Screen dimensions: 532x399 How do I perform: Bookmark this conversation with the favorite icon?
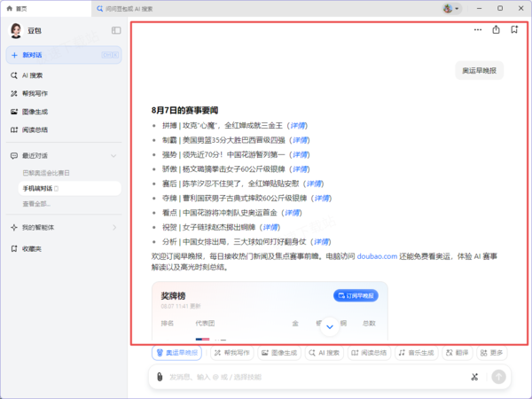tap(514, 30)
